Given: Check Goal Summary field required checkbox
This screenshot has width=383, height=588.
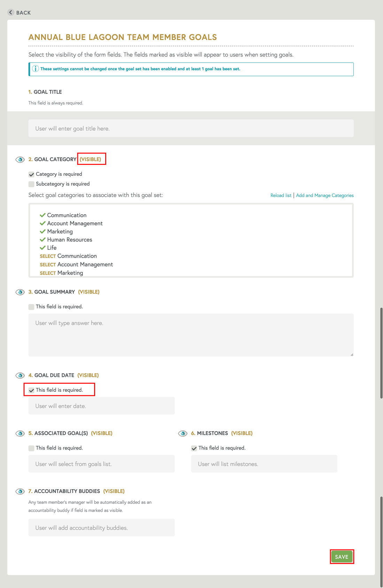Looking at the screenshot, I should (x=31, y=307).
